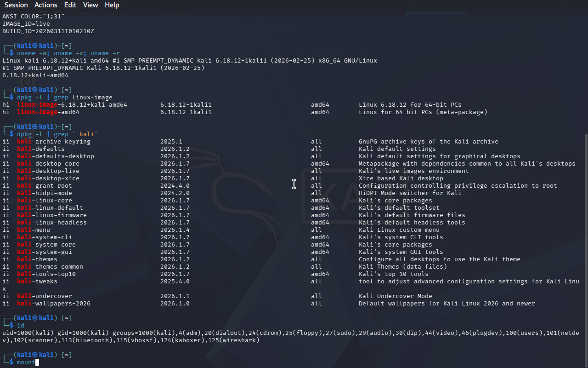
Task: Click the 'dpkg -l | grep linux-image' command
Action: (65, 98)
